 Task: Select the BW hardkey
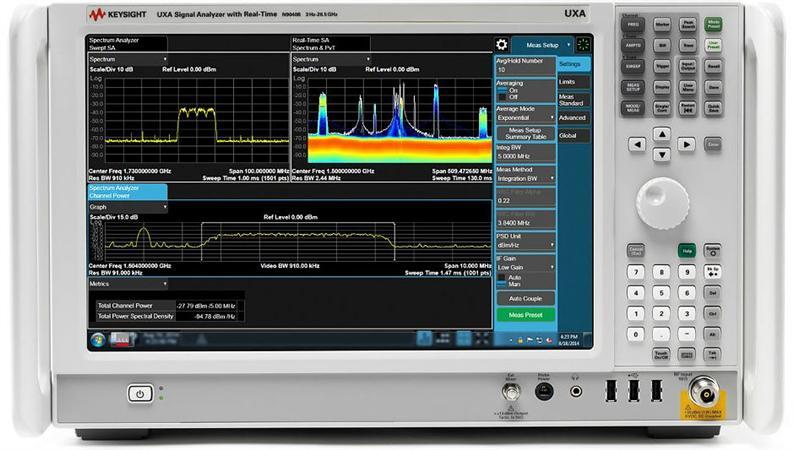click(x=662, y=45)
